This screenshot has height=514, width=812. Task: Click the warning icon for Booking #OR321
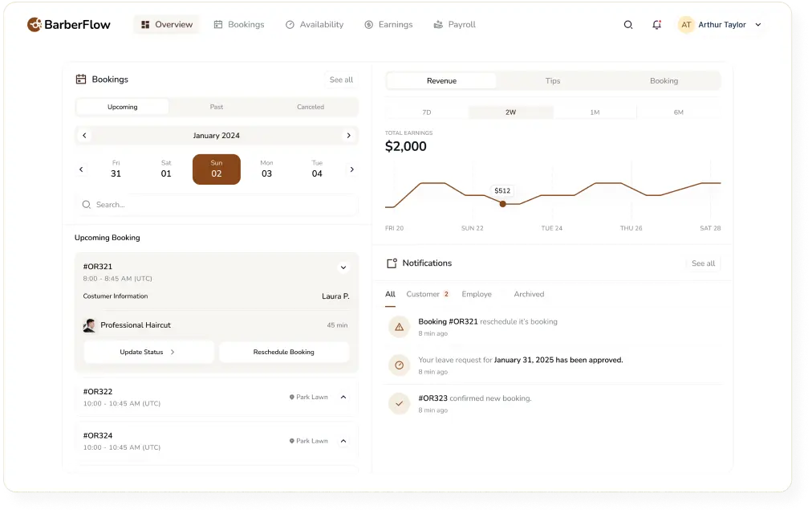point(399,327)
